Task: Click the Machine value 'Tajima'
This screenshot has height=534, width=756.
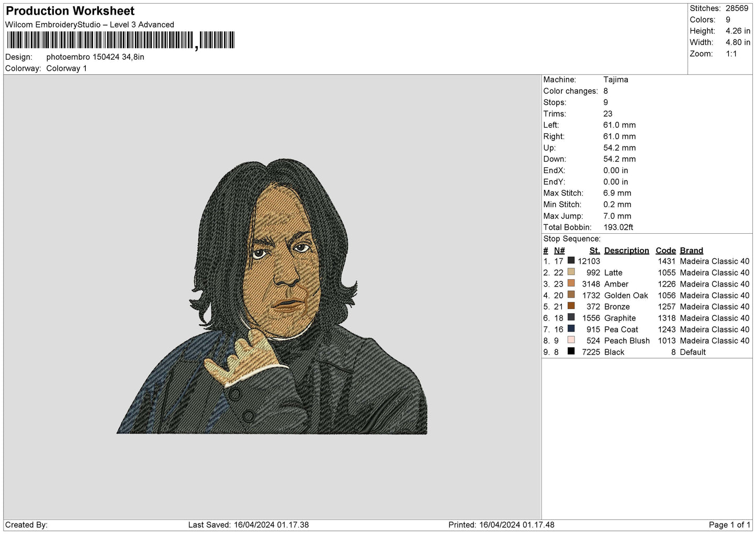Action: click(615, 79)
